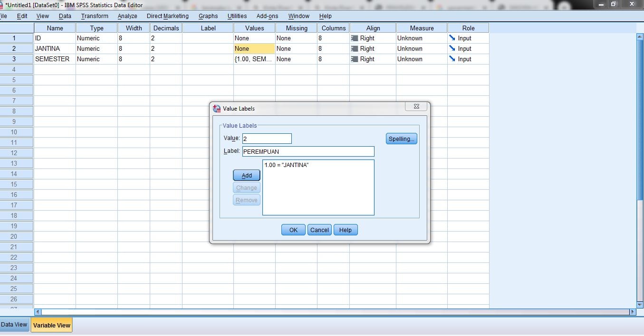
Task: Switch to the Data View tab
Action: (x=14, y=325)
